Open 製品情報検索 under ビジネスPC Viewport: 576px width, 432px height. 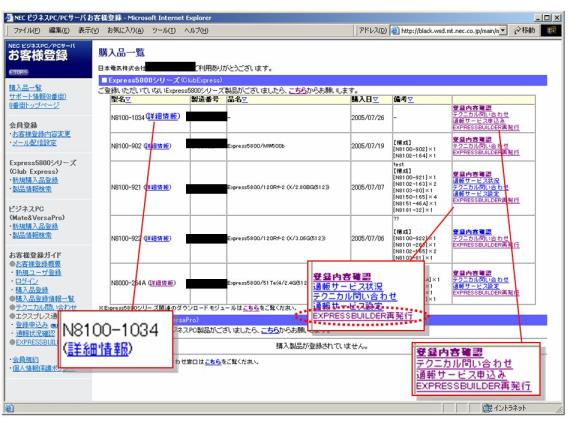click(32, 235)
